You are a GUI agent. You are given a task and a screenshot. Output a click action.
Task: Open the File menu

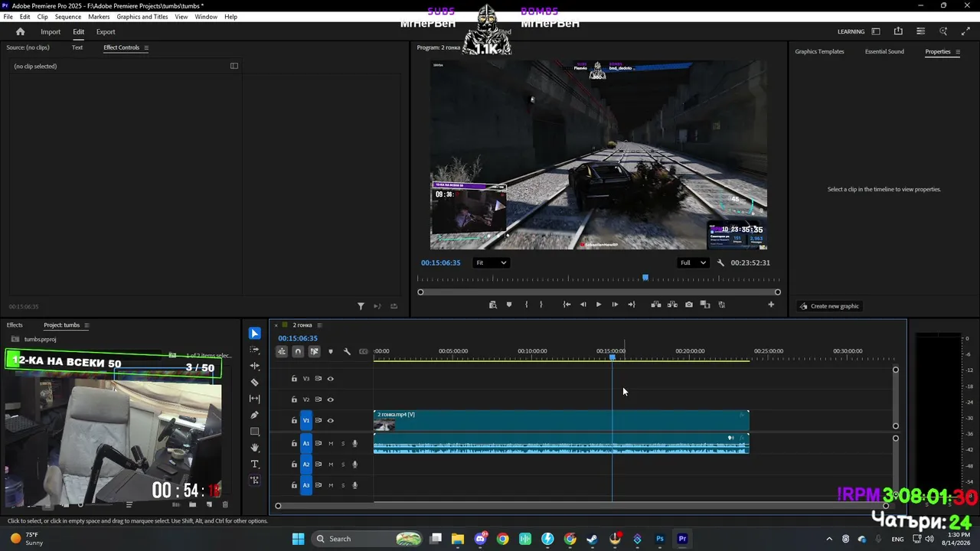[8, 17]
